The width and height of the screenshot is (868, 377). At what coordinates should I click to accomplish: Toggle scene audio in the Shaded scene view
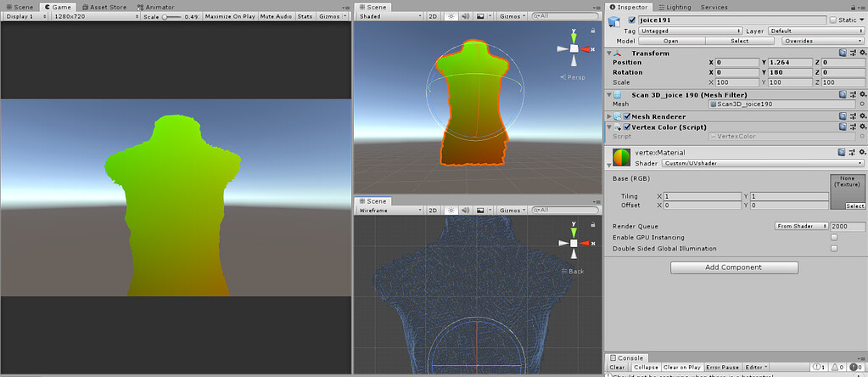(x=464, y=16)
